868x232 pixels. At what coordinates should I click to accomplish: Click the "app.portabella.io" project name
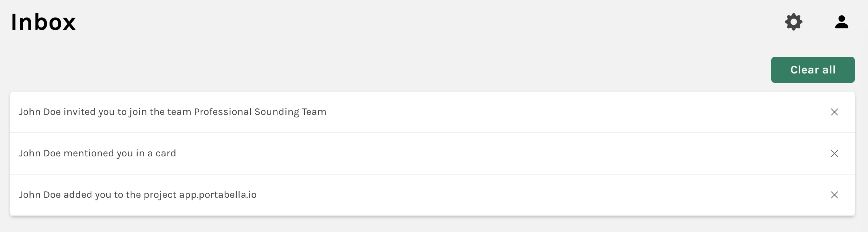pyautogui.click(x=218, y=195)
